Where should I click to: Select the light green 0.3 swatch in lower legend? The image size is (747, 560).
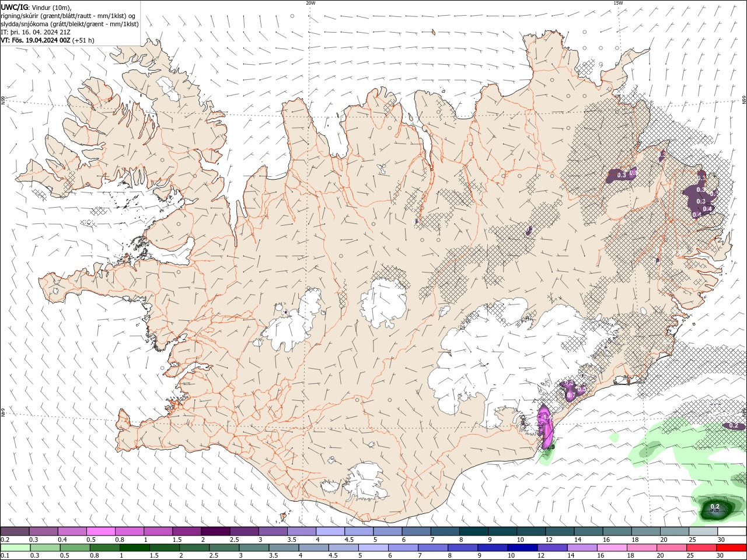click(45, 548)
